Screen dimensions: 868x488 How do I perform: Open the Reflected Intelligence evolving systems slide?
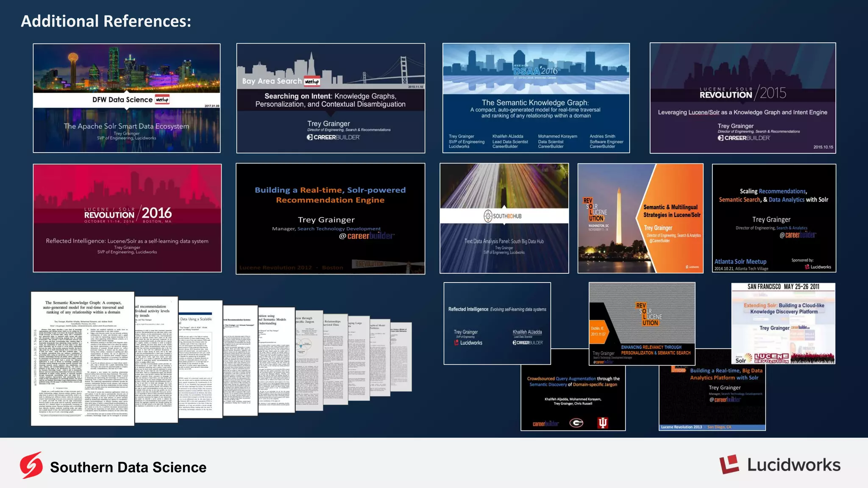[497, 323]
